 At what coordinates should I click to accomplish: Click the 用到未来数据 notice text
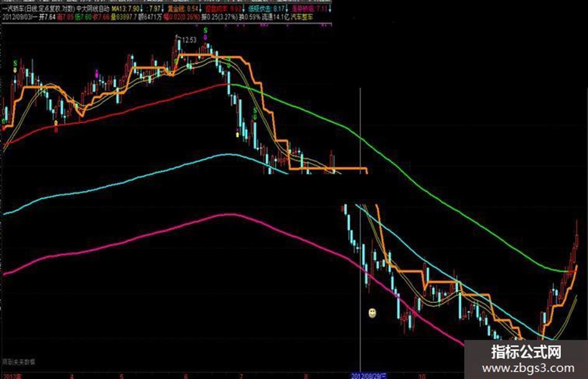point(19,362)
